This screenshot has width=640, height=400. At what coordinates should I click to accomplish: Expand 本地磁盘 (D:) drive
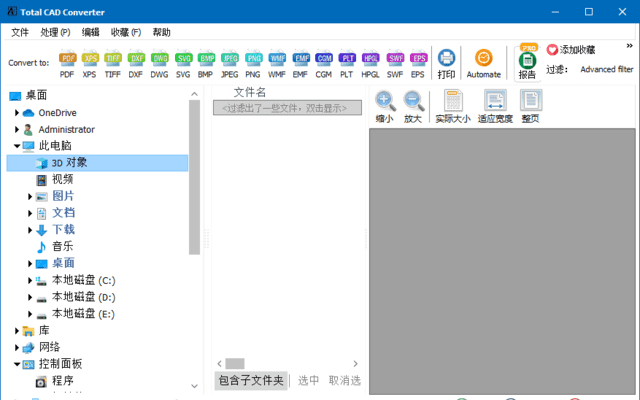pyautogui.click(x=30, y=297)
